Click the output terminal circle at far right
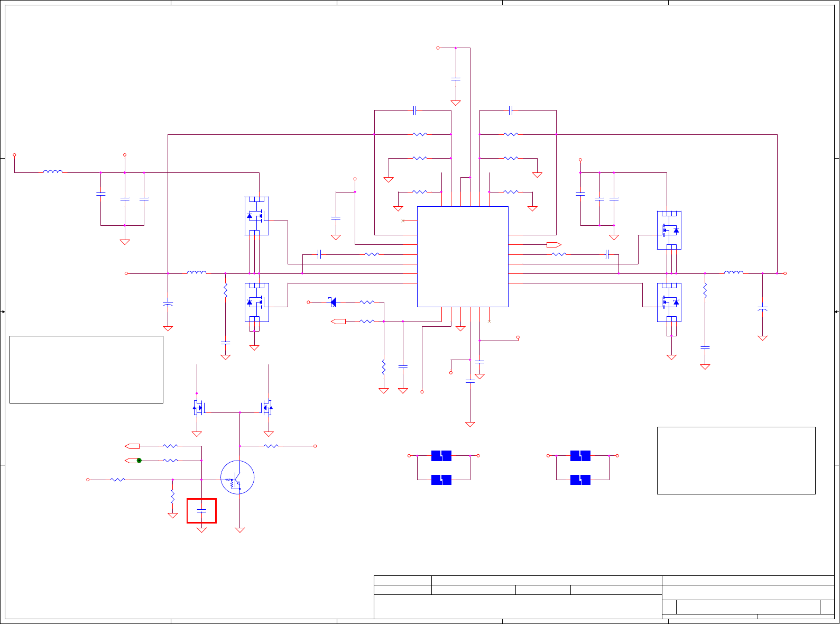The image size is (840, 624). [785, 273]
